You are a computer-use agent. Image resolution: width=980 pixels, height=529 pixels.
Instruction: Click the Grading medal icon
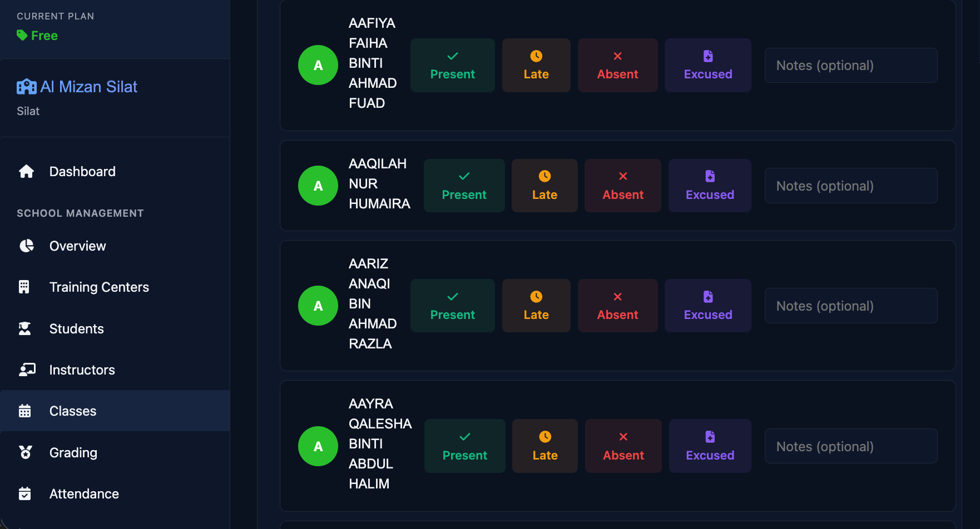coord(25,452)
